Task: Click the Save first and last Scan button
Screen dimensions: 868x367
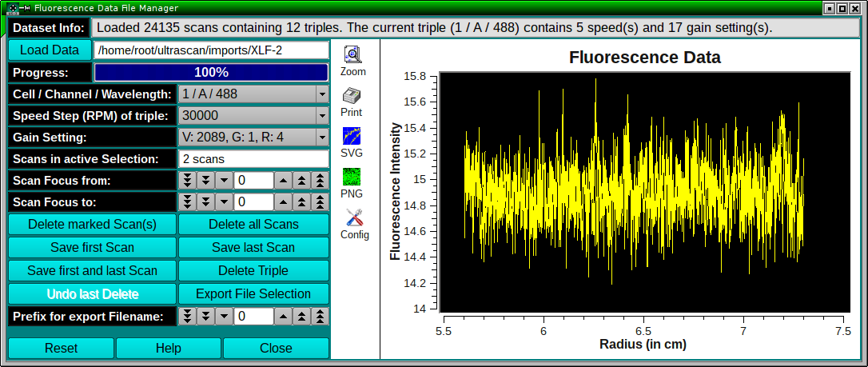Action: 92,270
